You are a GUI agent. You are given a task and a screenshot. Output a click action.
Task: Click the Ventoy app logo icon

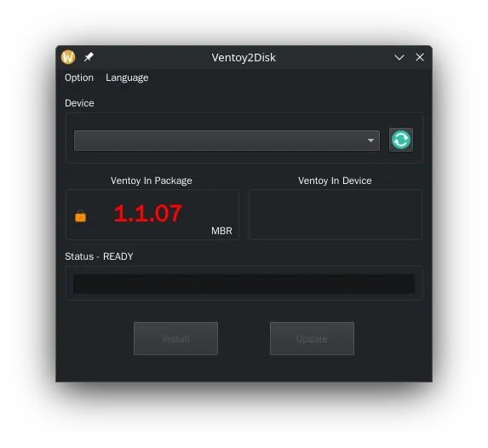(68, 57)
